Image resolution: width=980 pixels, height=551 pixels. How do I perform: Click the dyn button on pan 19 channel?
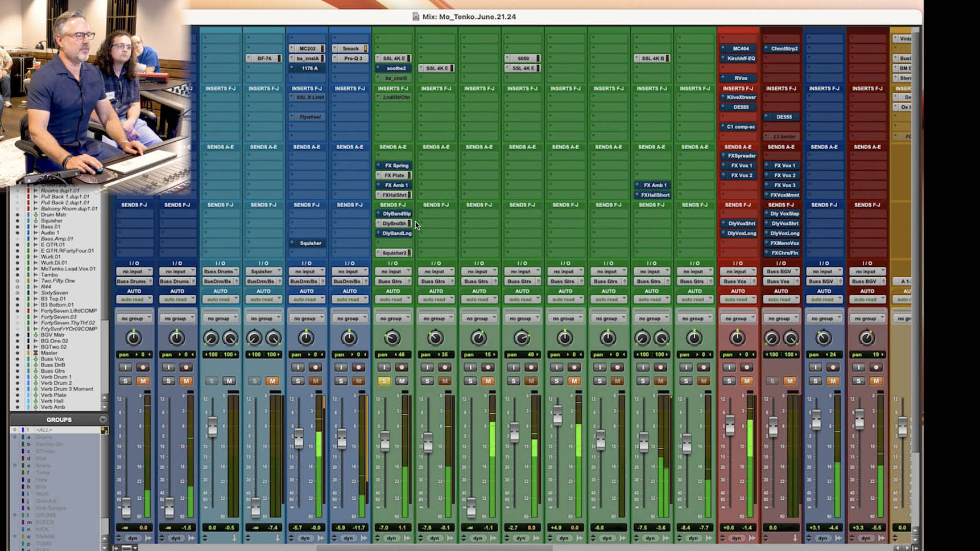coord(866,538)
